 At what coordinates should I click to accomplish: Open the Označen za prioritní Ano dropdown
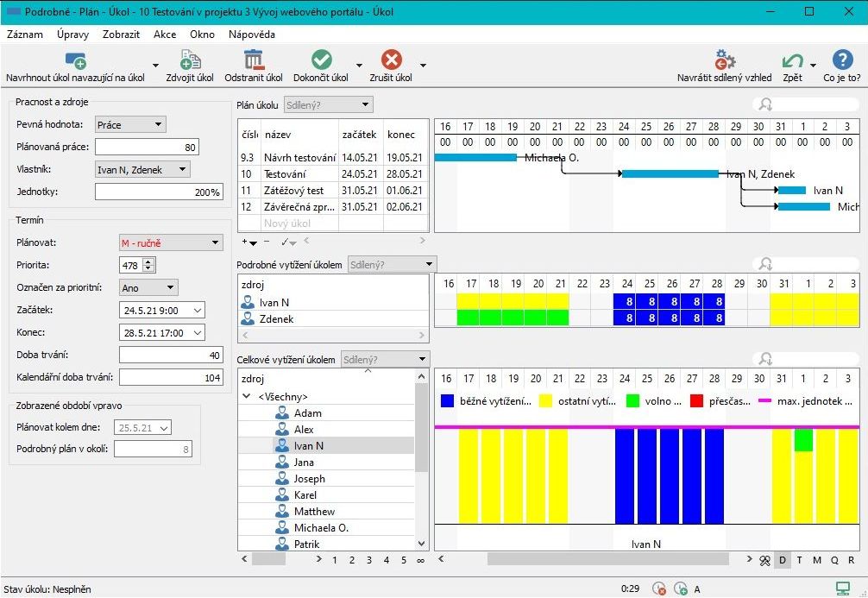click(149, 287)
